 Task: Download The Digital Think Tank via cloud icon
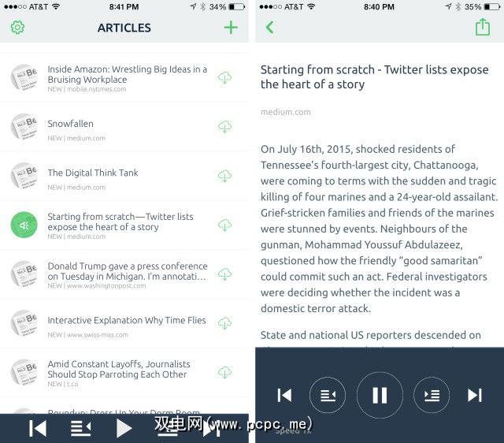(224, 176)
